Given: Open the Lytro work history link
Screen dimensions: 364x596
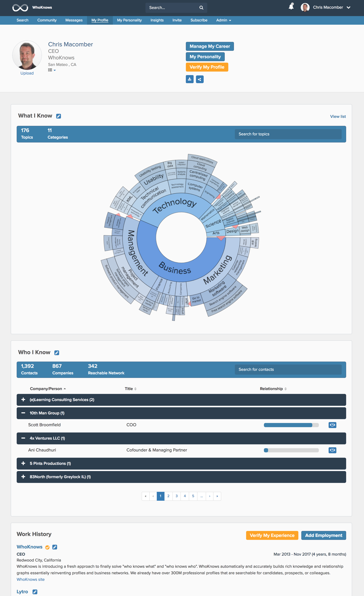Looking at the screenshot, I should click(22, 592).
